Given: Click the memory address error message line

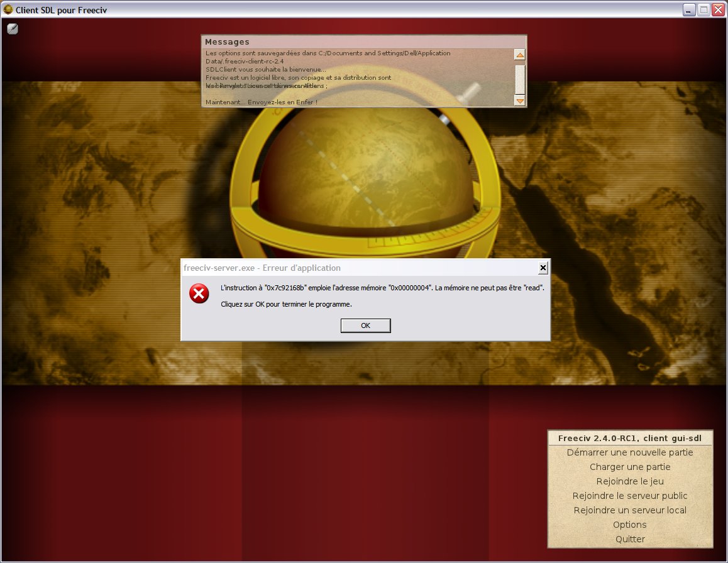Looking at the screenshot, I should pos(382,288).
